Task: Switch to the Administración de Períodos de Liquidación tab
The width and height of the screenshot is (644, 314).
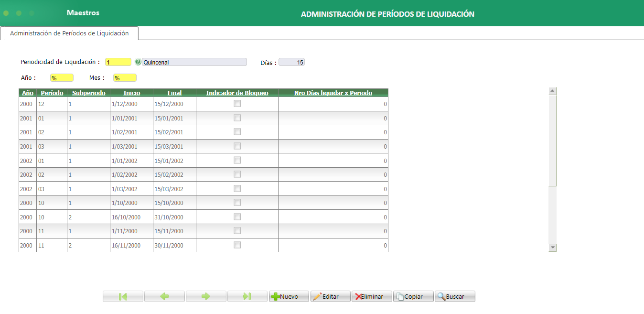Action: (x=69, y=33)
